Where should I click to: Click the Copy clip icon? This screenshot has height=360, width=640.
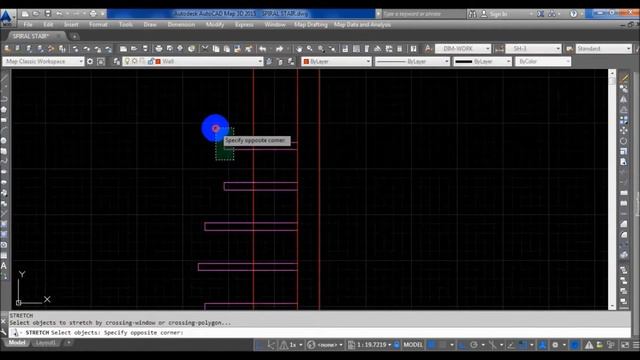(x=216, y=49)
